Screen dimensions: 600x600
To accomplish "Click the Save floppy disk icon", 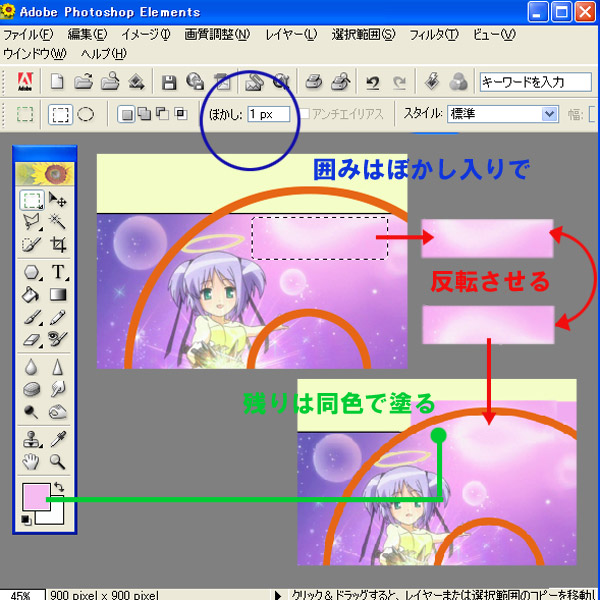I will point(169,82).
